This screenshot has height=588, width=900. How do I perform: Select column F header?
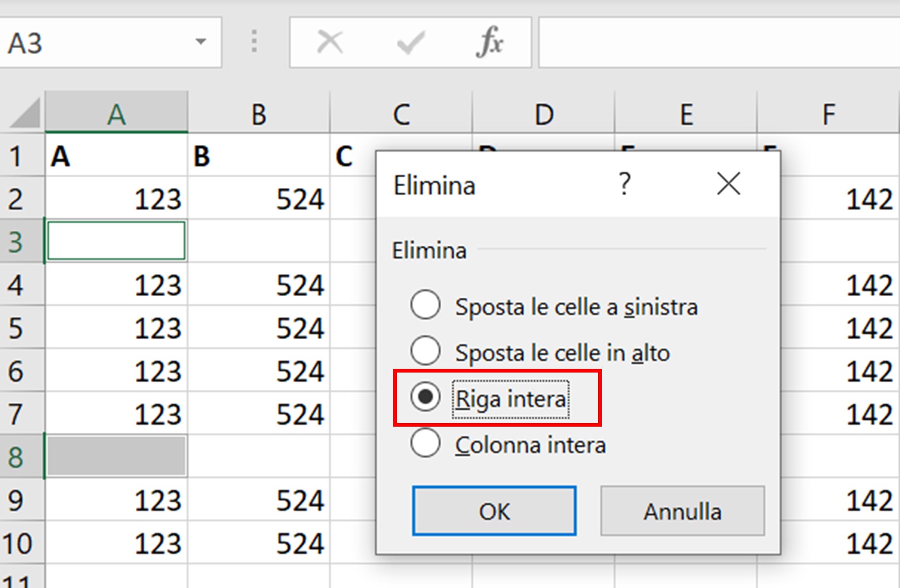828,113
